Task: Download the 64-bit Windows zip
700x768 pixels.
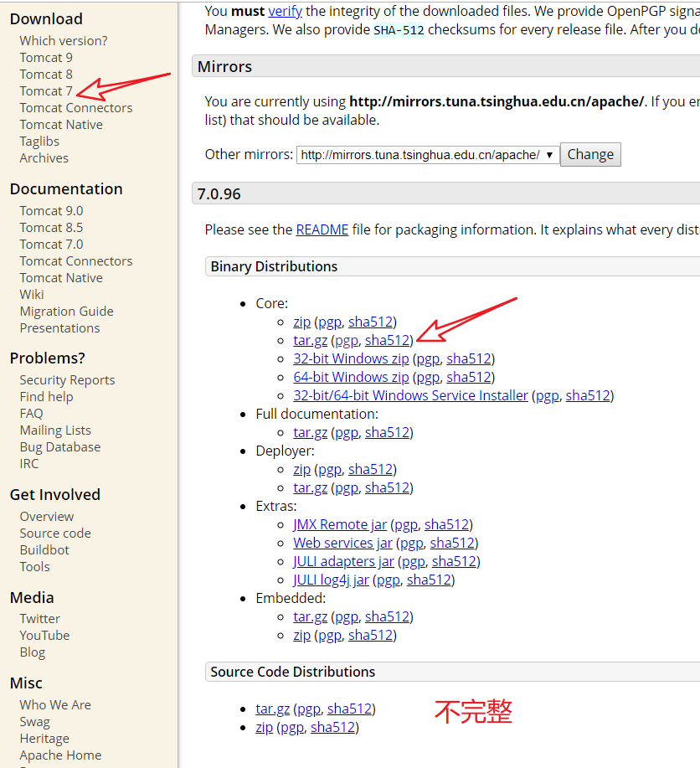Action: [x=351, y=378]
